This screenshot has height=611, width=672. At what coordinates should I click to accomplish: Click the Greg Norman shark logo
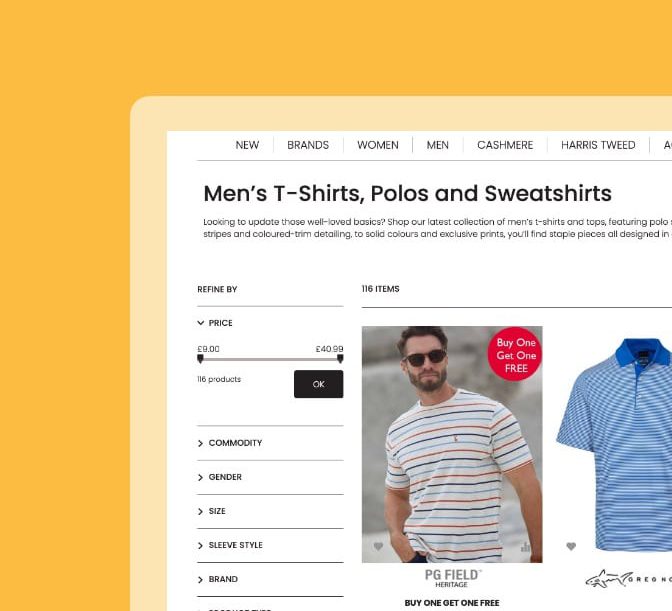(628, 579)
